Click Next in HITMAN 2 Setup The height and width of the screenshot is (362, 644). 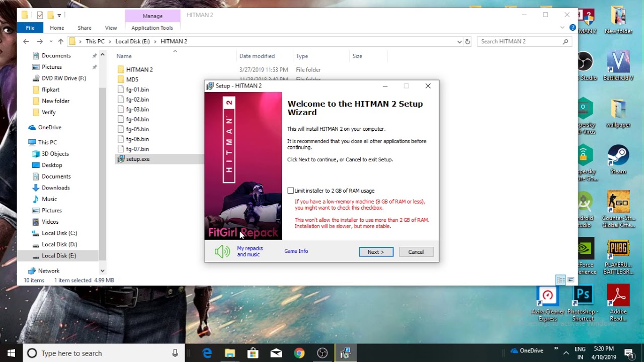[x=376, y=252]
